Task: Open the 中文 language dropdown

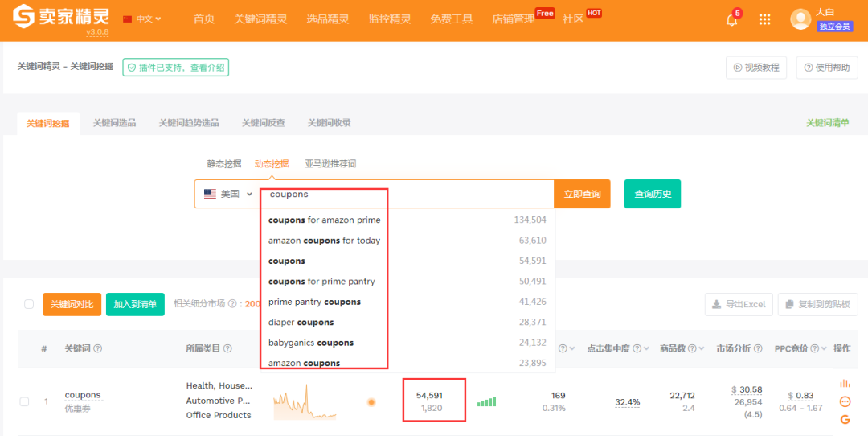Action: (142, 19)
